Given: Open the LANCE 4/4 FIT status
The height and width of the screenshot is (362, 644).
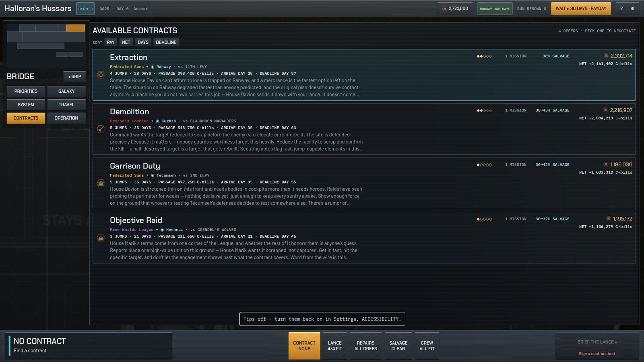Looking at the screenshot, I should point(335,346).
